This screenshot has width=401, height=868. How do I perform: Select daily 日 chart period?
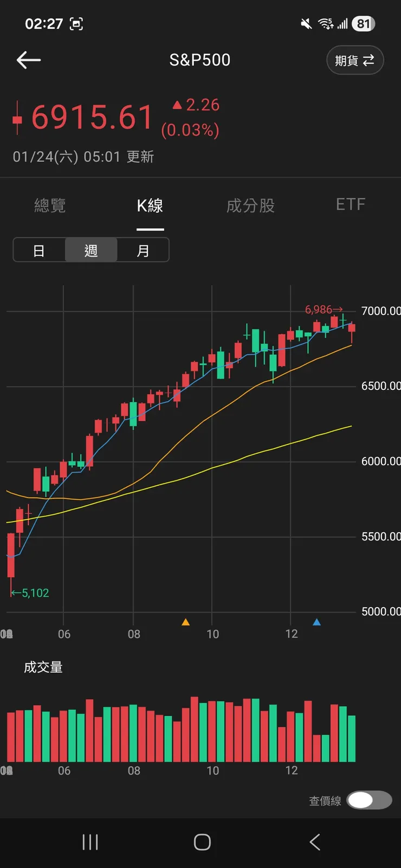click(39, 251)
